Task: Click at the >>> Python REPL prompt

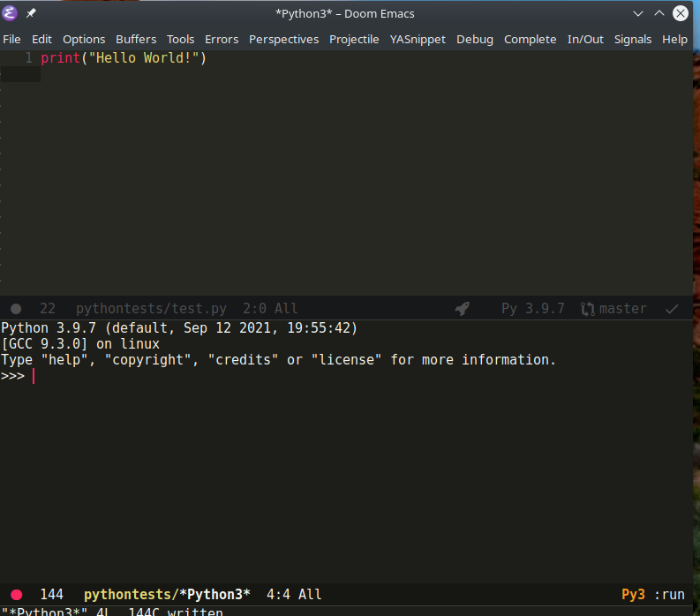Action: [x=12, y=376]
